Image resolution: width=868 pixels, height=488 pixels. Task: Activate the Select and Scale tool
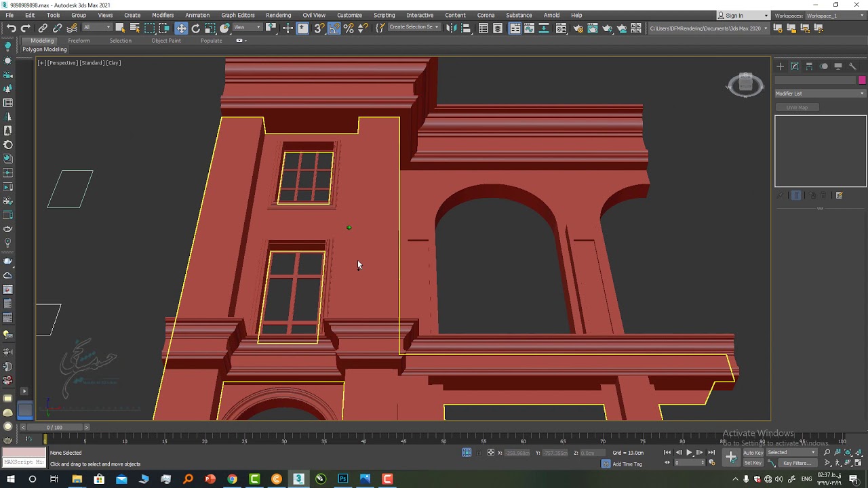[210, 28]
